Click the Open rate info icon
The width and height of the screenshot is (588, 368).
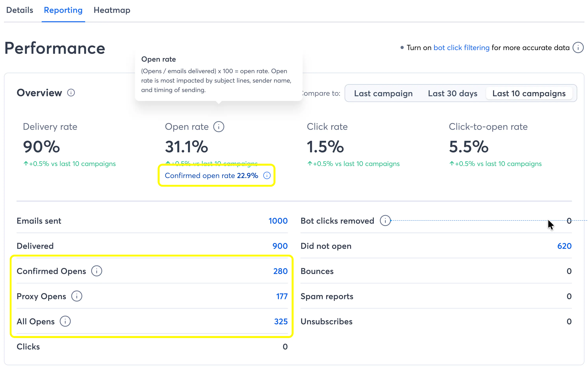[x=219, y=127]
